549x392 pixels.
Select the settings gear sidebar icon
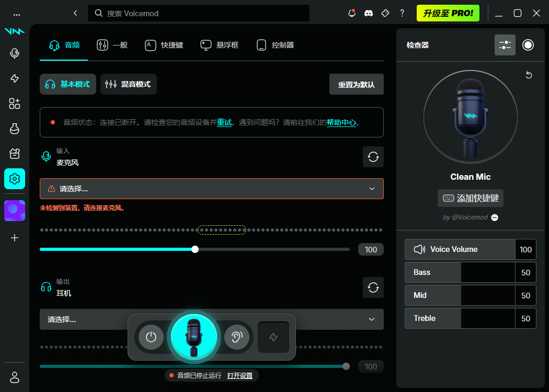pos(15,179)
